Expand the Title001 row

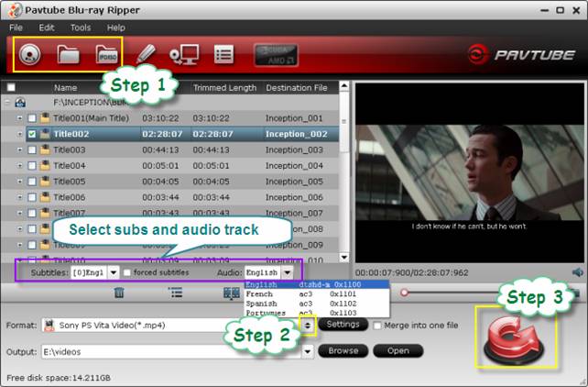19,118
